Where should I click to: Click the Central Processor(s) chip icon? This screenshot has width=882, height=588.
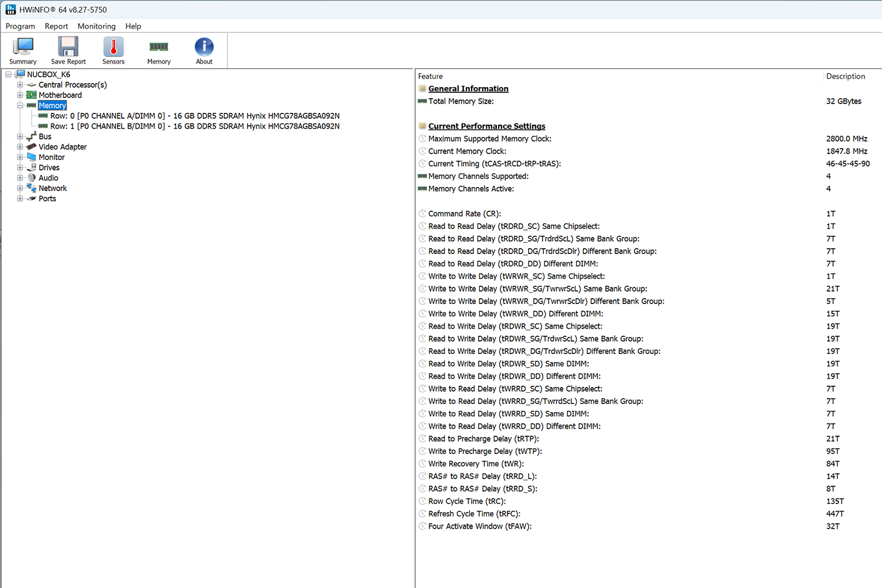coord(32,85)
